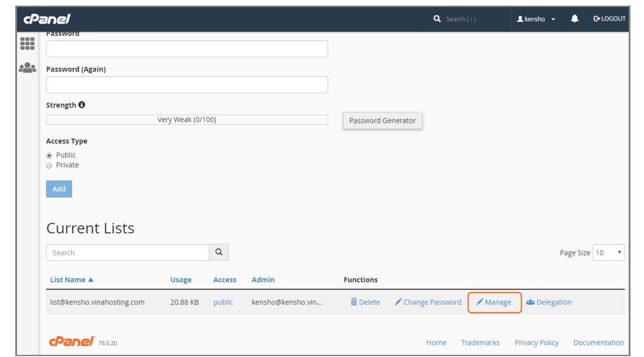Image resolution: width=644 pixels, height=357 pixels.
Task: Open the kensho user dropdown menu
Action: click(536, 19)
